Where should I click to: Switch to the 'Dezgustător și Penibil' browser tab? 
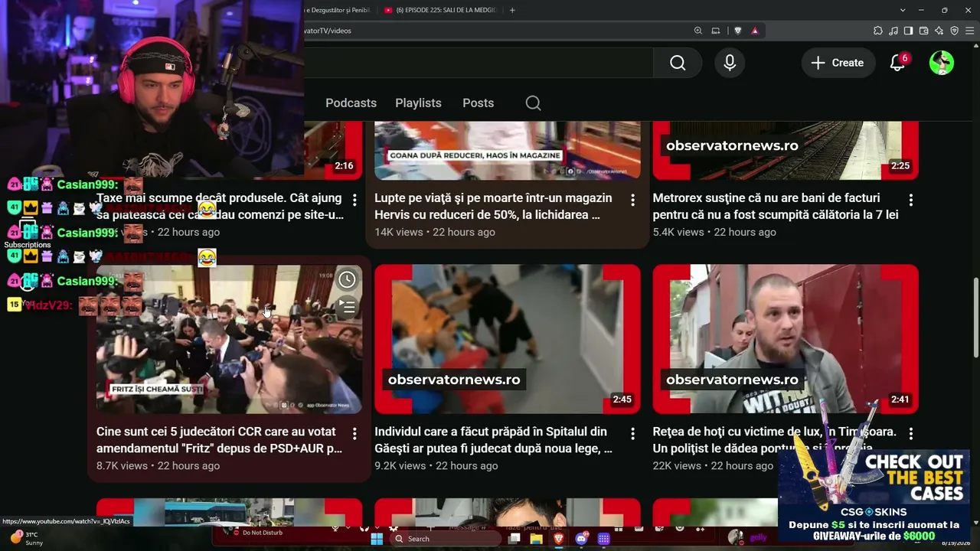tap(337, 10)
